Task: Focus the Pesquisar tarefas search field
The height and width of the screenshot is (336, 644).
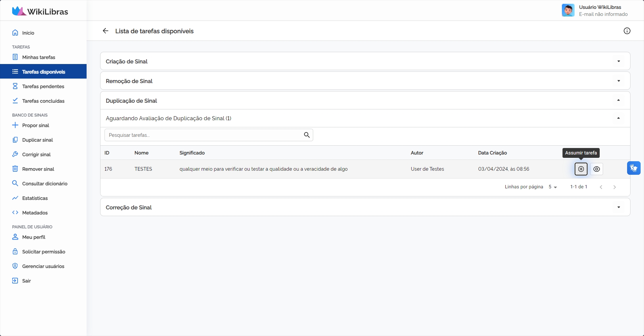Action: tap(203, 135)
